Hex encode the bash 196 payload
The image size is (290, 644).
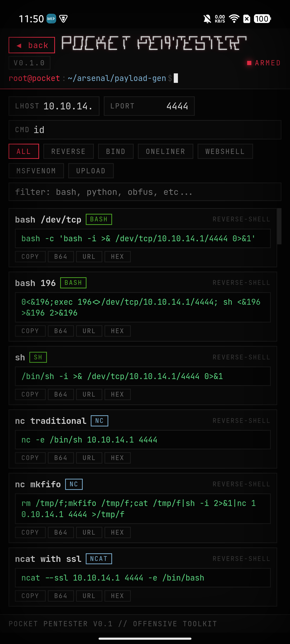tap(117, 331)
